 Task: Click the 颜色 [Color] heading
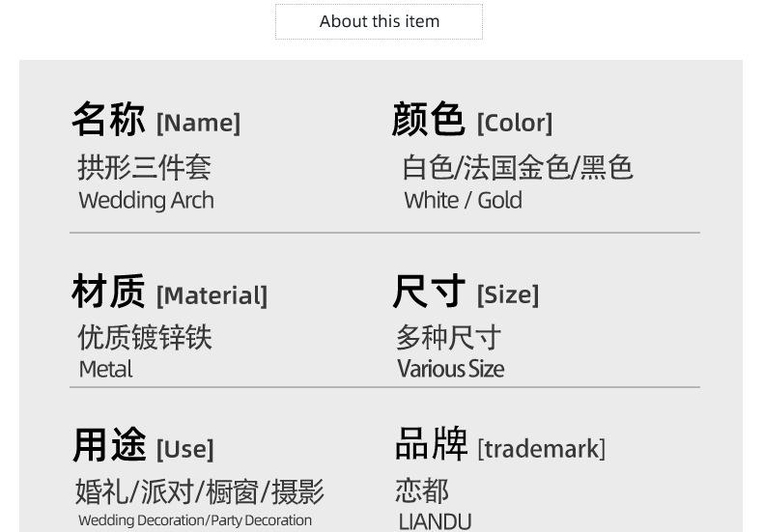(x=471, y=121)
